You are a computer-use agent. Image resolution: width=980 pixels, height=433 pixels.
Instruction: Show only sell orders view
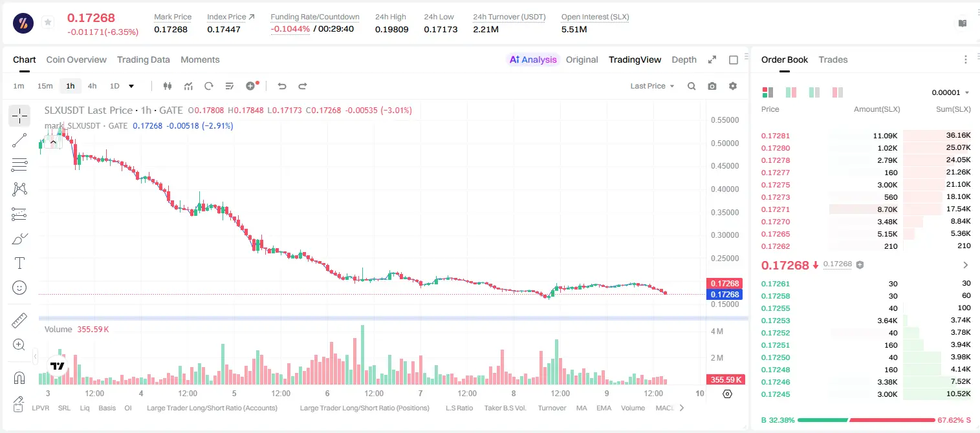(837, 92)
